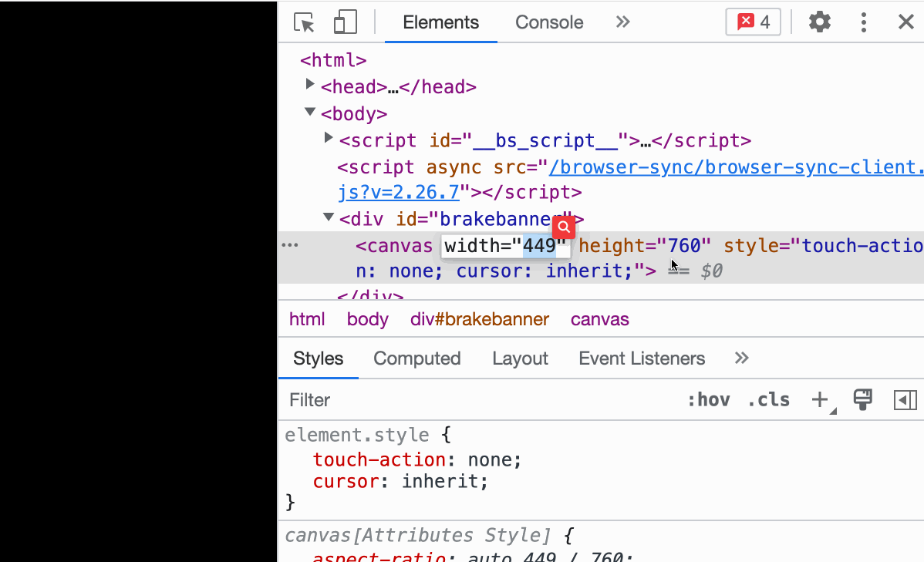Screen dimensions: 924x562
Task: Edit the canvas width attribute value field
Action: click(506, 246)
